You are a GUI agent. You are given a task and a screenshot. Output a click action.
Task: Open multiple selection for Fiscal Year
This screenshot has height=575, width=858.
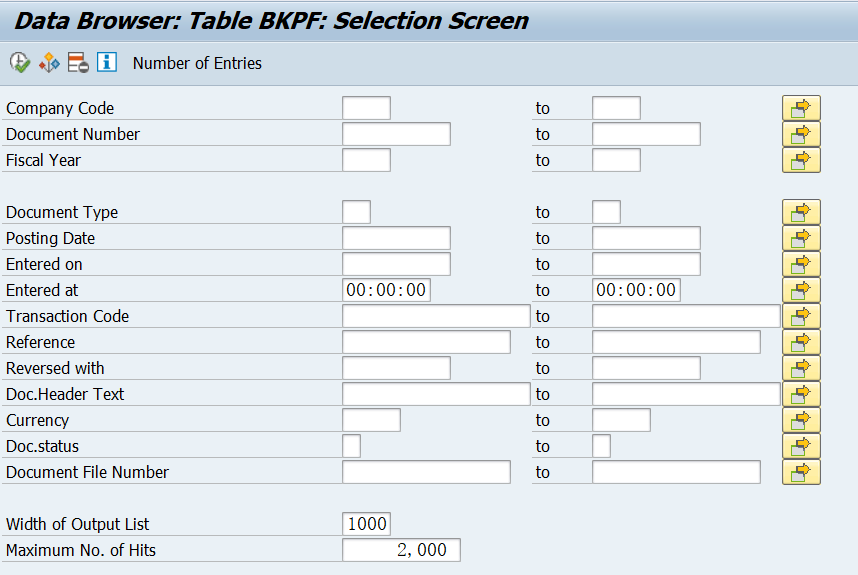[801, 160]
